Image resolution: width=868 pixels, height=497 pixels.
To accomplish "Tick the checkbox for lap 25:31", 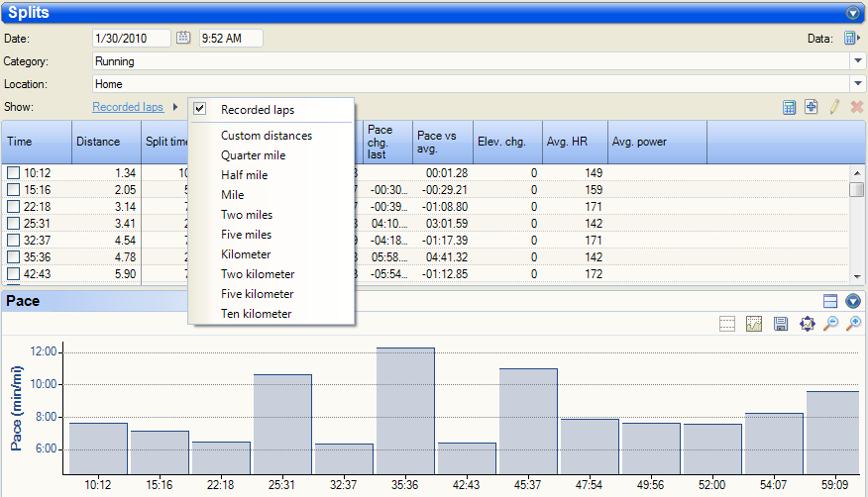I will pos(13,224).
